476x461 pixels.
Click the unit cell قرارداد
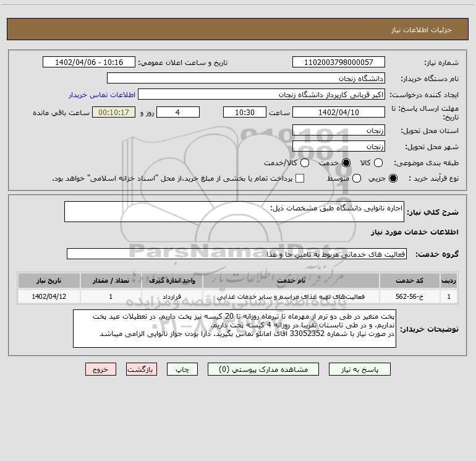(172, 296)
